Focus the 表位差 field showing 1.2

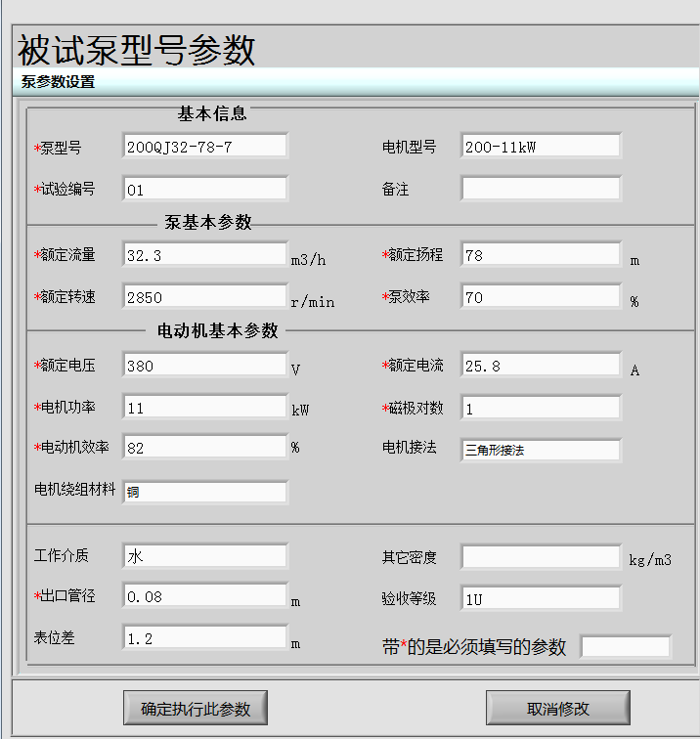coord(205,637)
